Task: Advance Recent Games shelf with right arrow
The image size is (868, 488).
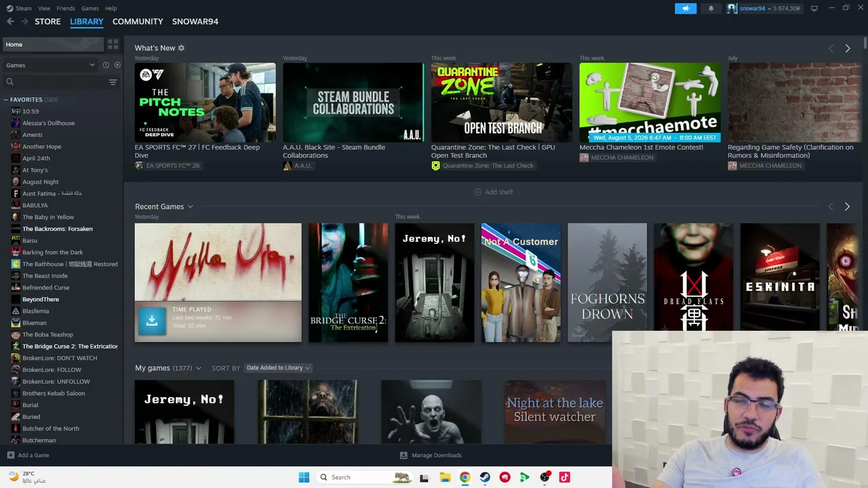Action: point(847,207)
